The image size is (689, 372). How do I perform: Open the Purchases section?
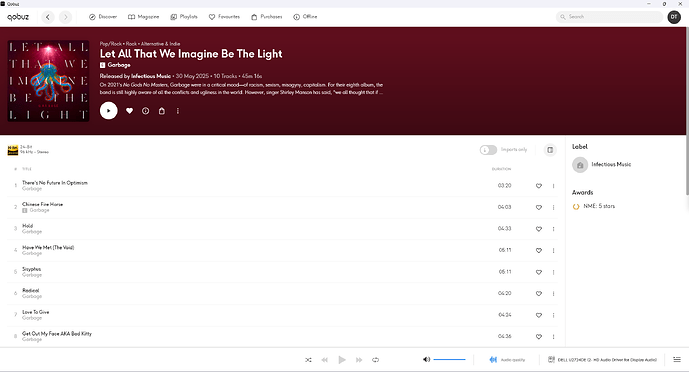point(266,17)
